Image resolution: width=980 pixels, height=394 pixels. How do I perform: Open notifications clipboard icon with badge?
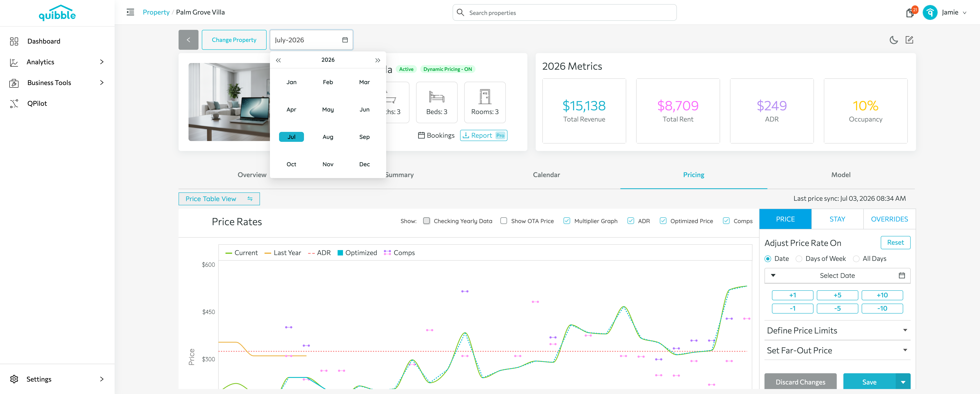pyautogui.click(x=910, y=13)
